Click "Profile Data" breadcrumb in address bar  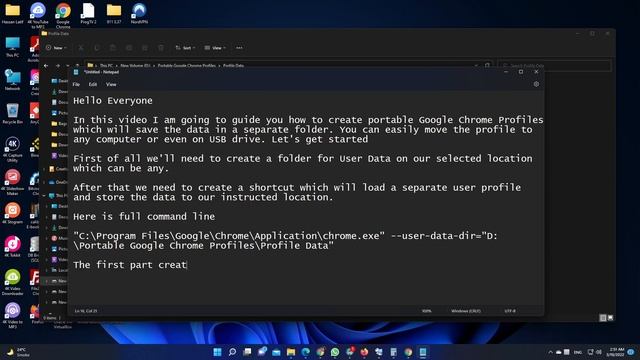tap(233, 65)
